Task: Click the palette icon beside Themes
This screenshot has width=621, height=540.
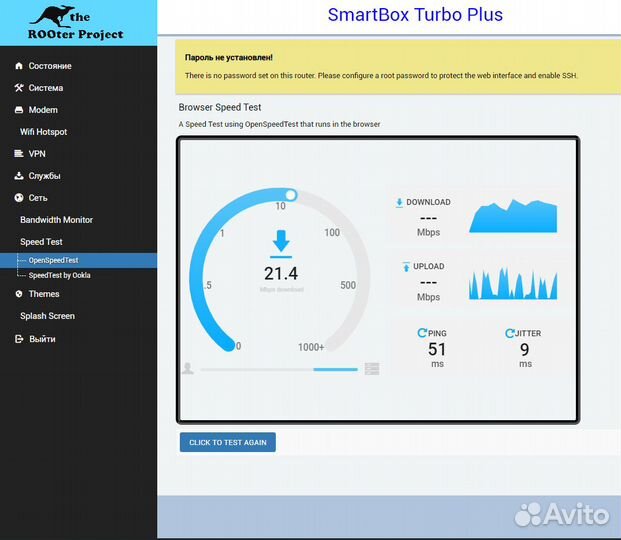Action: 19,294
